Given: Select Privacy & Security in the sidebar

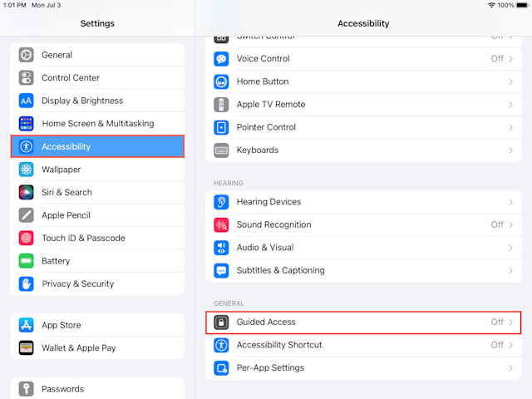Looking at the screenshot, I should pyautogui.click(x=97, y=284).
